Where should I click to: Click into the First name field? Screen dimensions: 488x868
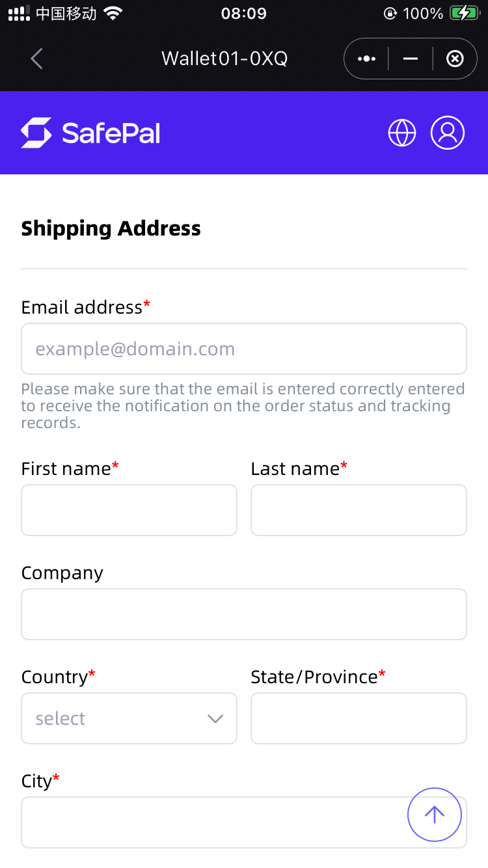pyautogui.click(x=129, y=510)
